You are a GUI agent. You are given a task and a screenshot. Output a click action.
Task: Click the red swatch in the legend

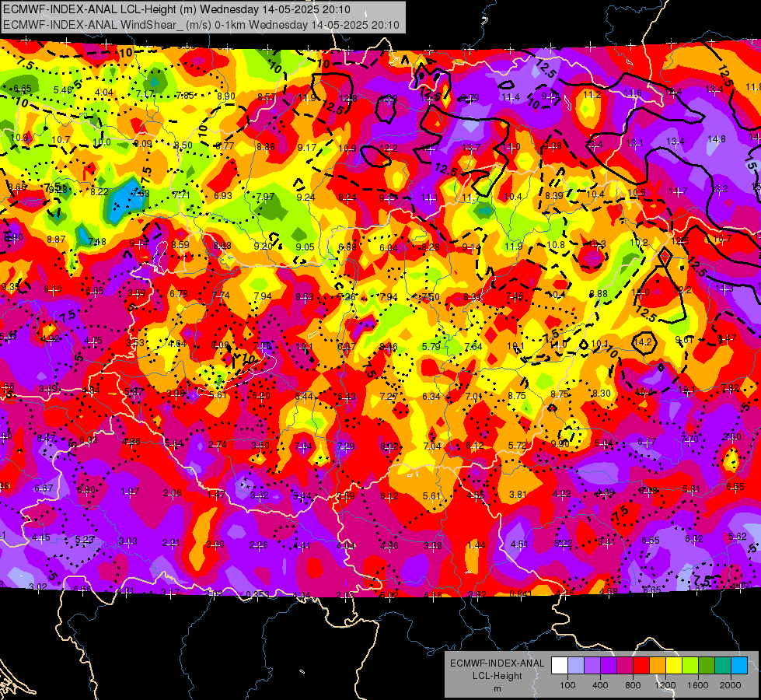(641, 666)
